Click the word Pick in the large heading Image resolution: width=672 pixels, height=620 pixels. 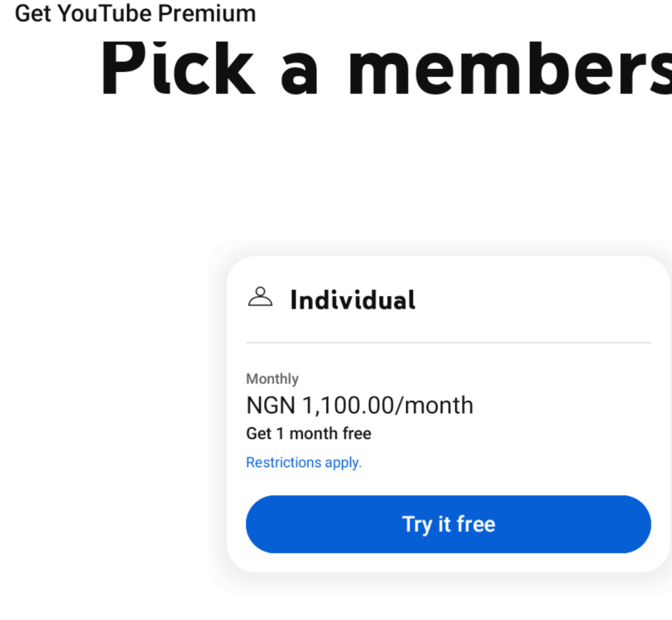click(x=177, y=69)
